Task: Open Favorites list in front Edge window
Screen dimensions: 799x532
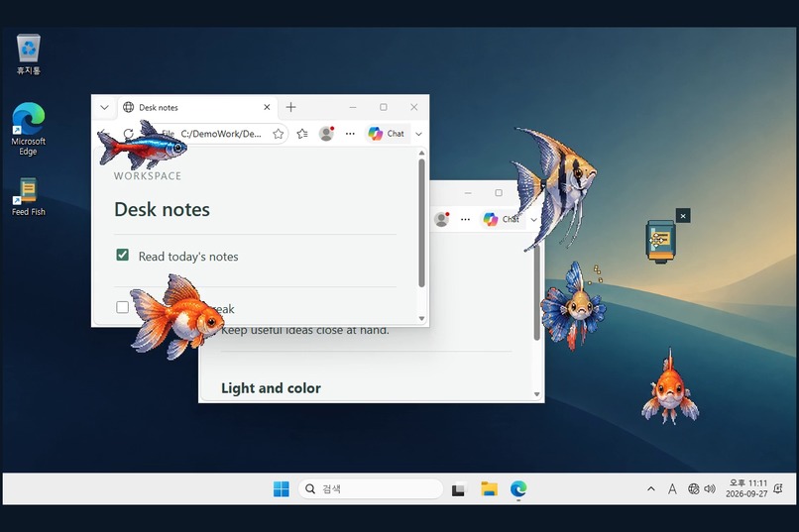Action: coord(302,134)
